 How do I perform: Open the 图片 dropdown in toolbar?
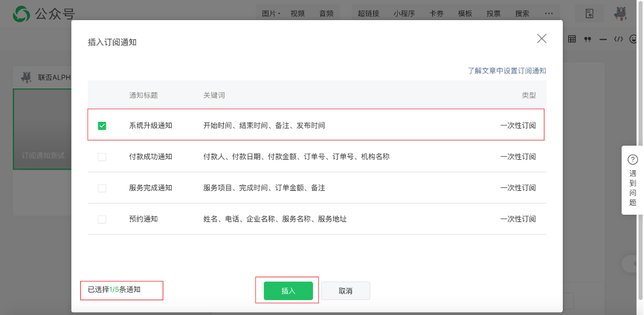(271, 13)
